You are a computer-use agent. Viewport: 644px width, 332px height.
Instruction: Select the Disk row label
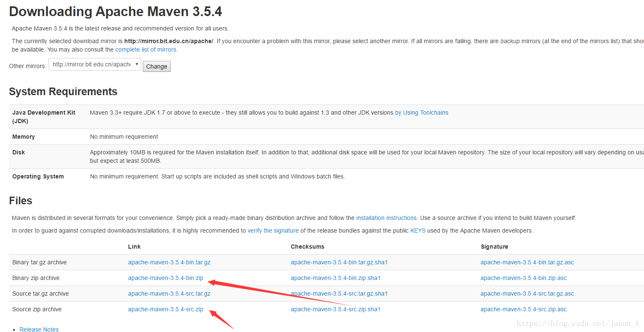click(x=19, y=152)
